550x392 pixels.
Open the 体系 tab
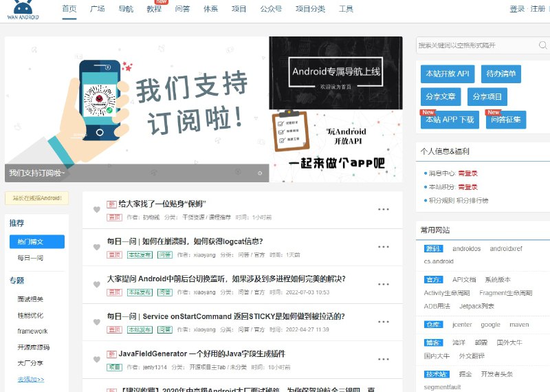click(211, 9)
